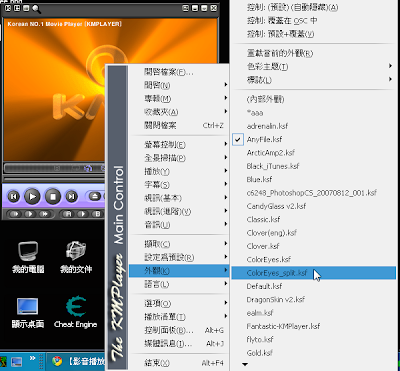Click the slow-step playback button
Screen dimensions: 400x371
coord(14,214)
